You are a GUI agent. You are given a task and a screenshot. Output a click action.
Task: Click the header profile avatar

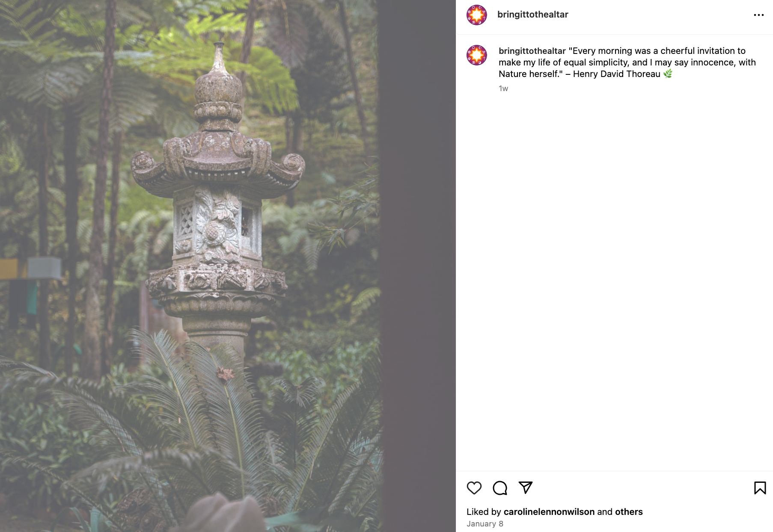[x=476, y=15]
